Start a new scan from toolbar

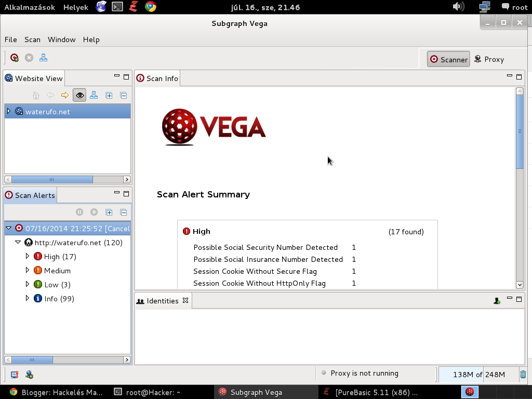click(x=14, y=58)
